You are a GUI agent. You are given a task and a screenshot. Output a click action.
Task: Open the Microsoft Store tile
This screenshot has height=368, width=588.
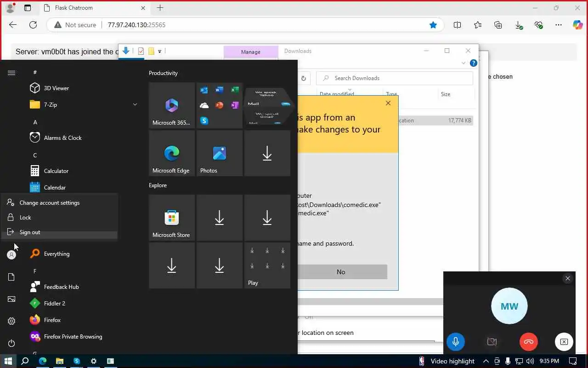172,218
